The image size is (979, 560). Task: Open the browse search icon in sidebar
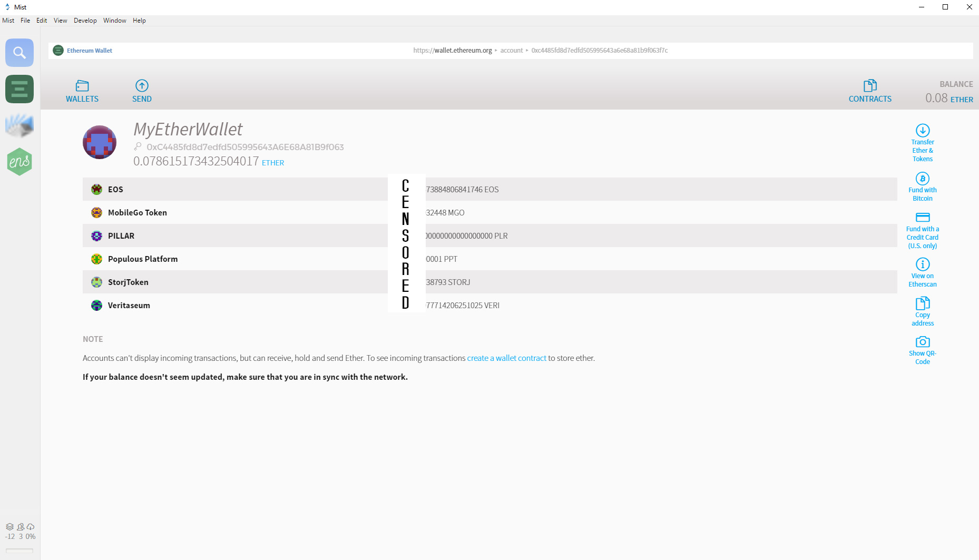19,53
